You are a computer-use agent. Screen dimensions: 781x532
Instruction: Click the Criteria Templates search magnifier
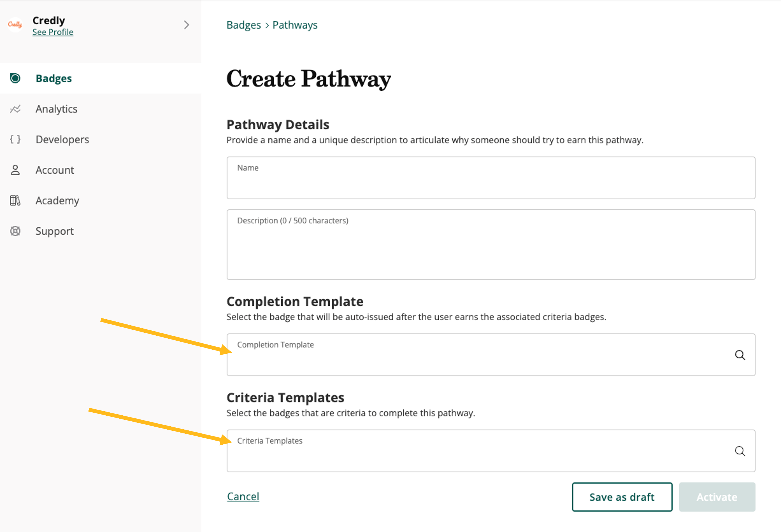(x=740, y=451)
